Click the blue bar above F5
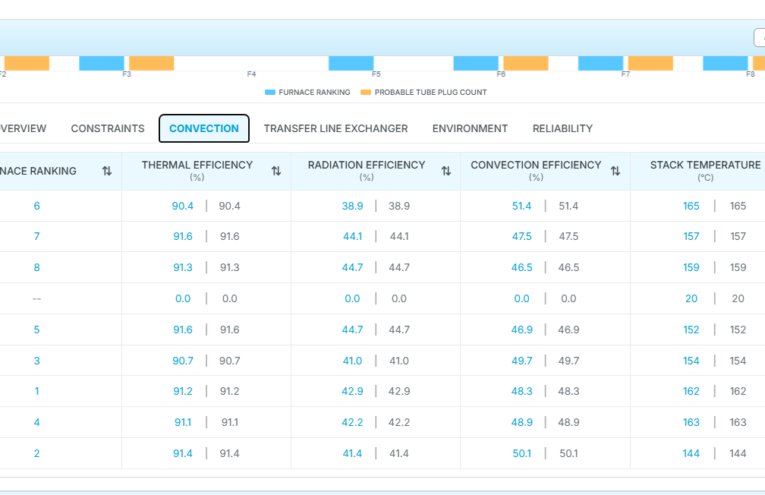765x495 pixels. [x=351, y=63]
